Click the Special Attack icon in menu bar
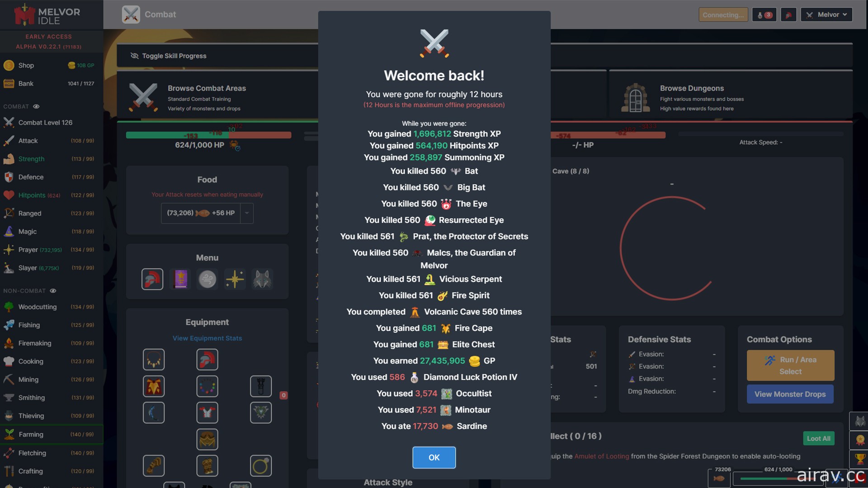 coord(235,279)
